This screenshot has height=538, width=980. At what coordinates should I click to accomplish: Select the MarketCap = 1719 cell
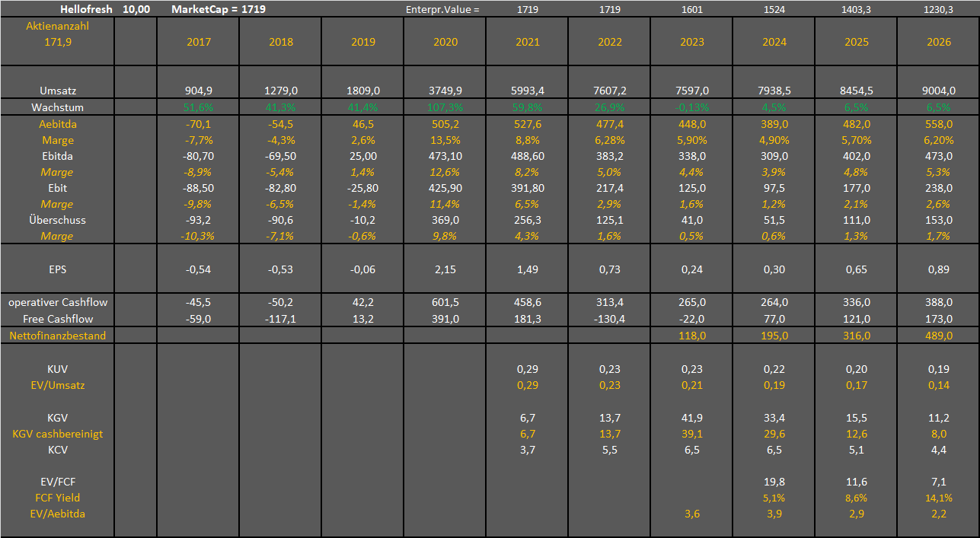click(219, 9)
